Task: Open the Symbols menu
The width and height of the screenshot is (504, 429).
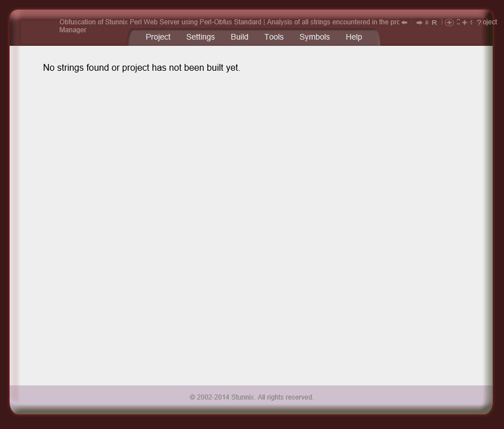Action: (x=314, y=37)
